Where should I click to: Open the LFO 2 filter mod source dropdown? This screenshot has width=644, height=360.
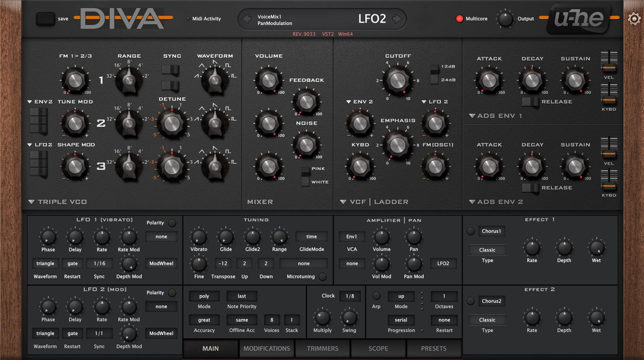(435, 102)
